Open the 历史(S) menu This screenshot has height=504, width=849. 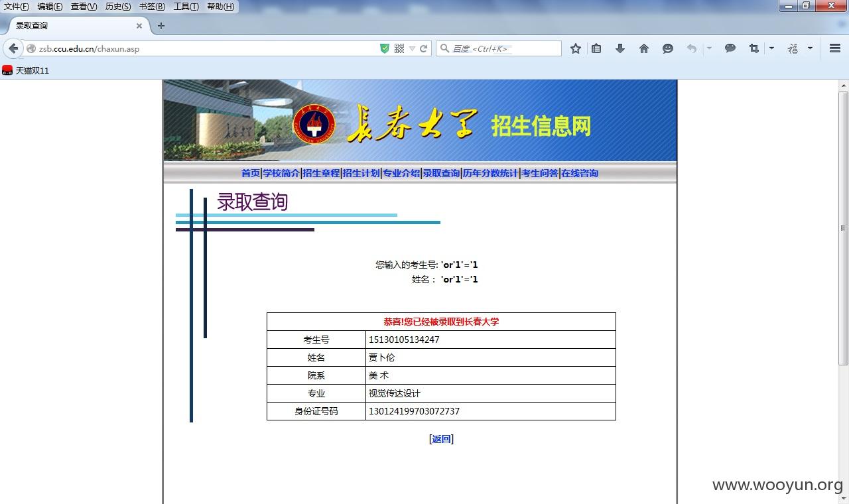(118, 7)
